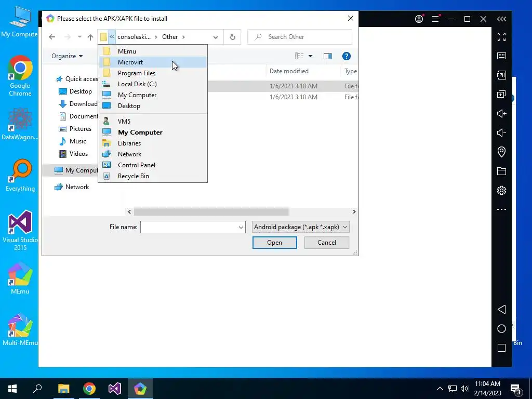Select Network in navigation pane

pos(72,187)
